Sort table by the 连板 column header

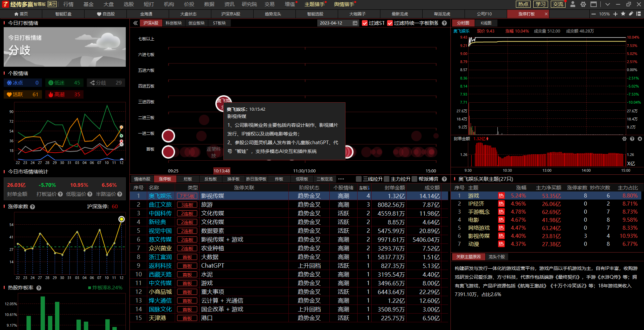point(364,188)
